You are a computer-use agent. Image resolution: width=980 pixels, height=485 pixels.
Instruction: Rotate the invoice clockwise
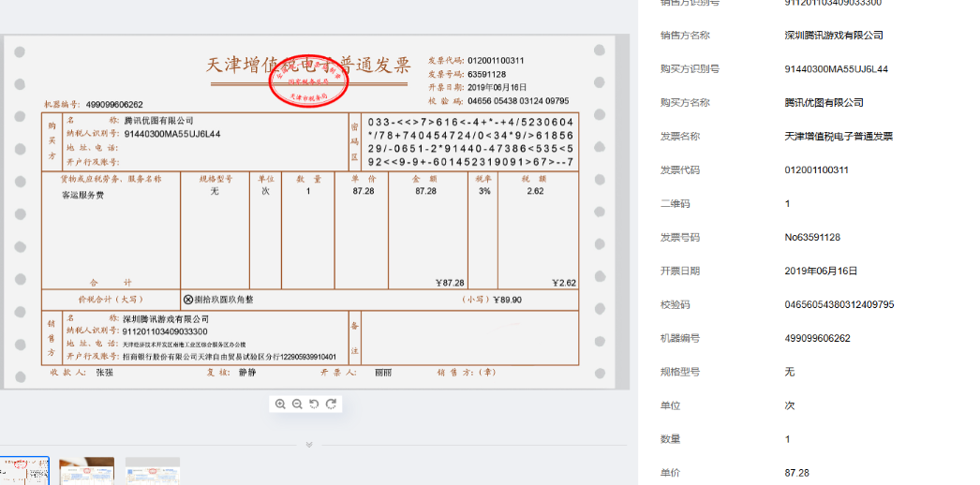(332, 404)
